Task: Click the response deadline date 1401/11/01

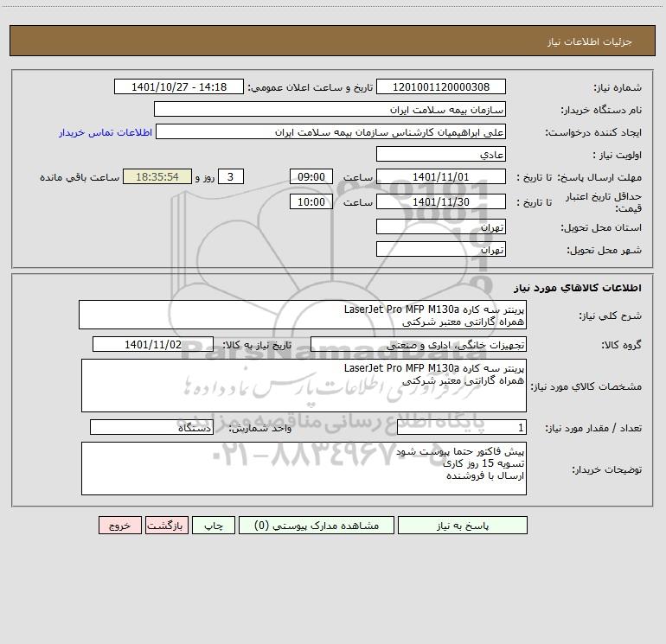Action: [x=441, y=176]
